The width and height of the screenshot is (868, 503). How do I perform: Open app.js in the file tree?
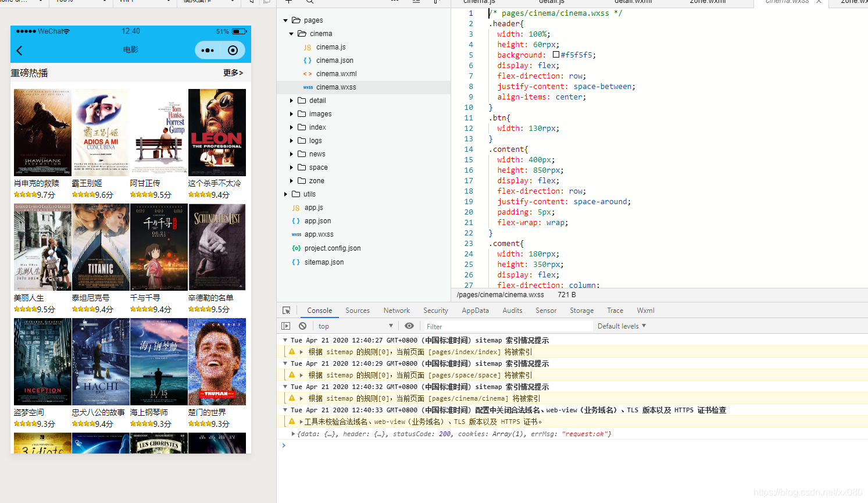point(313,208)
